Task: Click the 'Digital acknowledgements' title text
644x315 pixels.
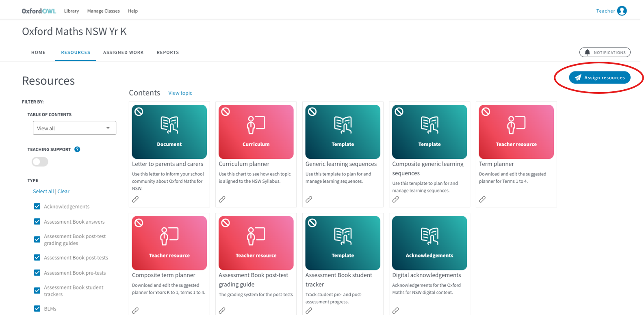Action: click(x=427, y=275)
